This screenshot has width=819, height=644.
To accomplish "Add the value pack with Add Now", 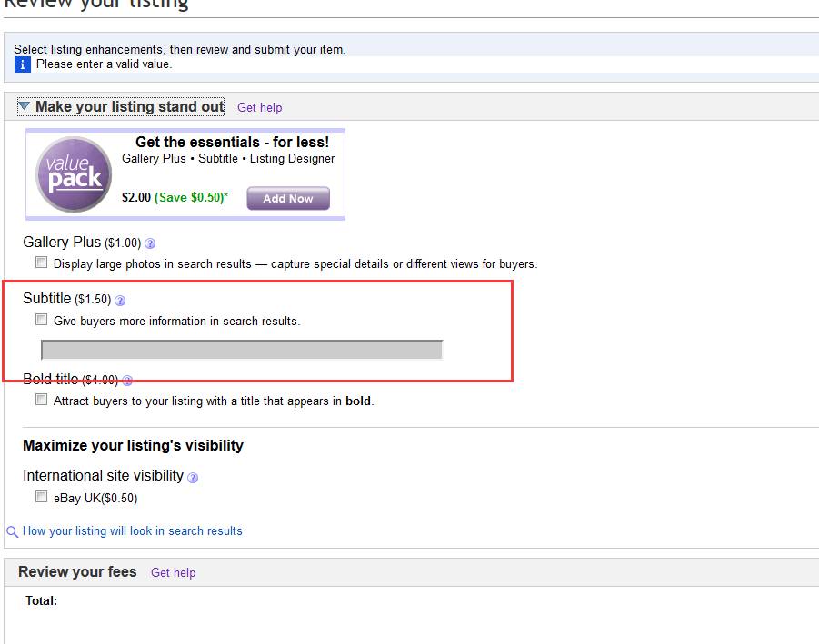I will (288, 198).
